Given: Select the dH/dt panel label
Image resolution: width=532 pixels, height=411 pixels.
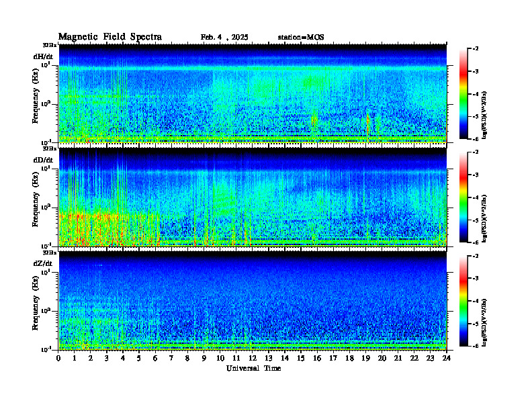Looking at the screenshot, I should coord(43,56).
